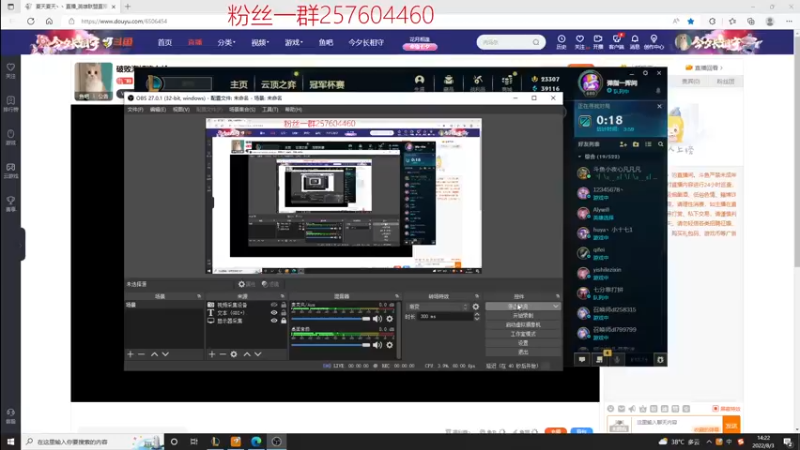Open Douyu history icon in header

click(561, 41)
